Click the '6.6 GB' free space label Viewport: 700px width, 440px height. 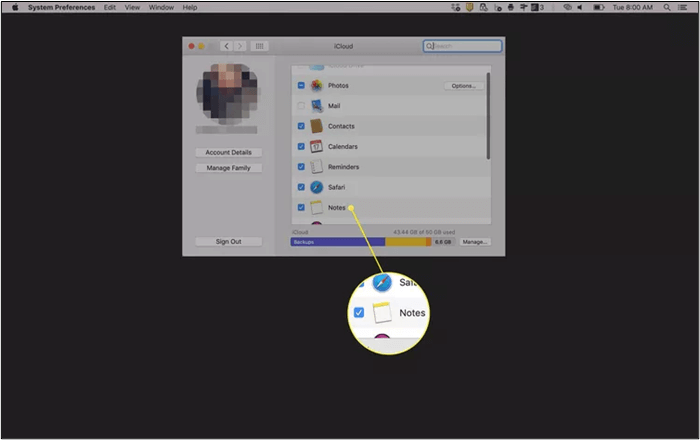point(443,242)
